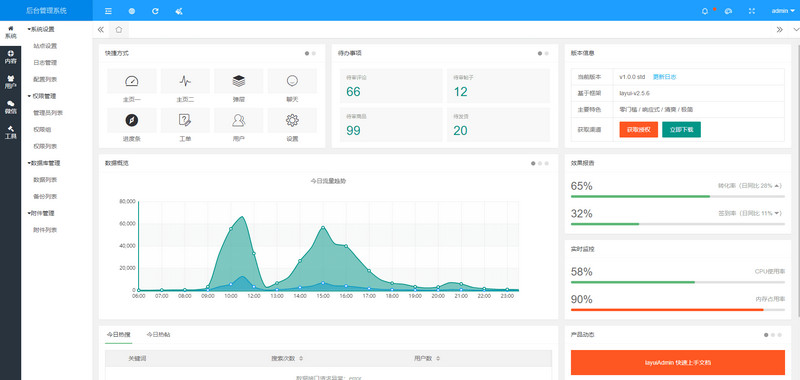Image resolution: width=800 pixels, height=380 pixels.
Task: Open the 设置 gear shortcut icon
Action: (x=292, y=120)
